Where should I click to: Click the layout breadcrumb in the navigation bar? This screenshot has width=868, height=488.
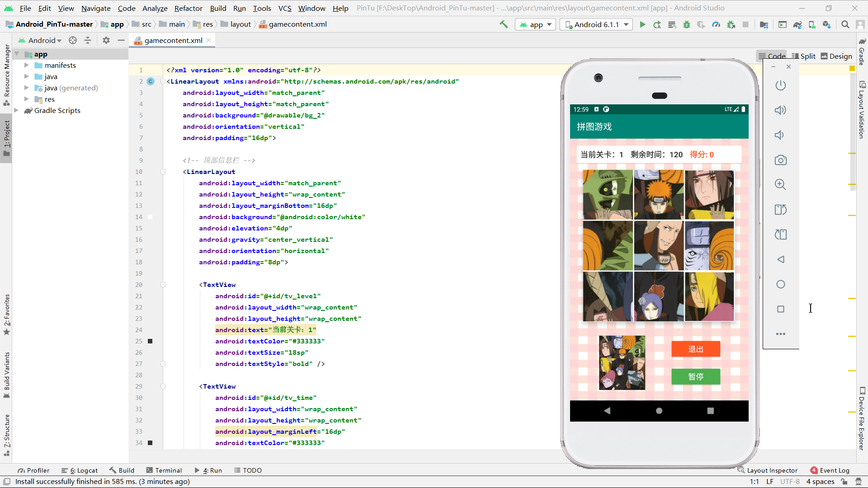click(x=236, y=24)
